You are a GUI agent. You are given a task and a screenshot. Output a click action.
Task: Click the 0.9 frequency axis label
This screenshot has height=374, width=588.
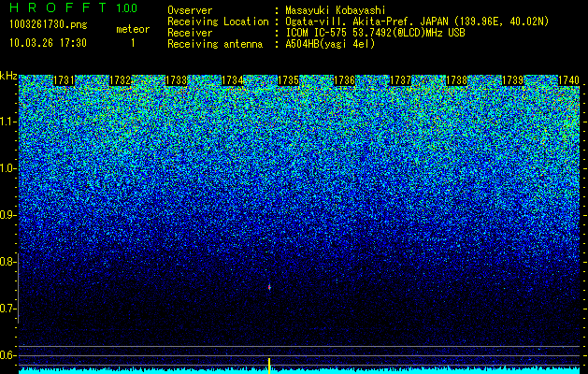[x=7, y=215]
